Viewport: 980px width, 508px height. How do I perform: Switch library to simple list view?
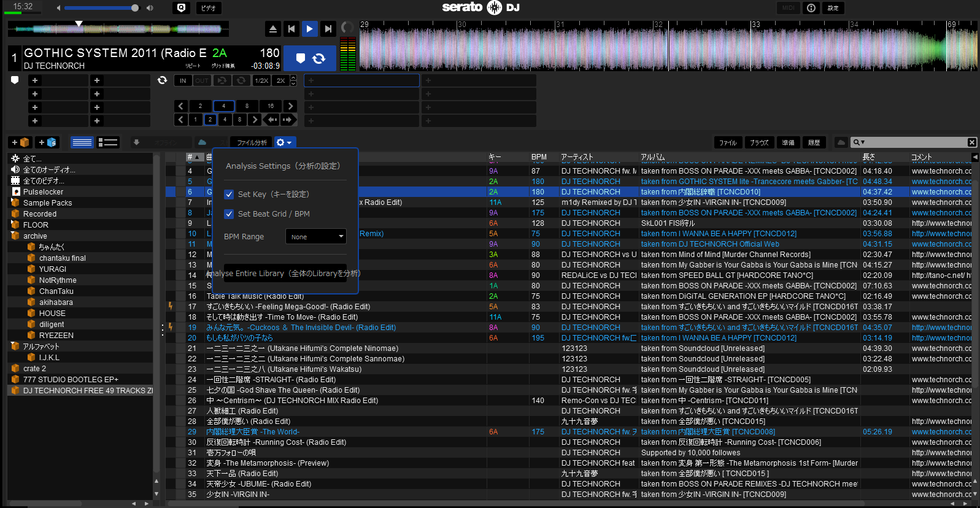pos(82,142)
